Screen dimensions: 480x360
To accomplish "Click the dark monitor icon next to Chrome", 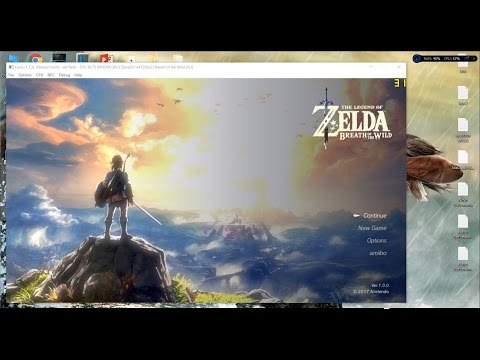I will point(59,58).
